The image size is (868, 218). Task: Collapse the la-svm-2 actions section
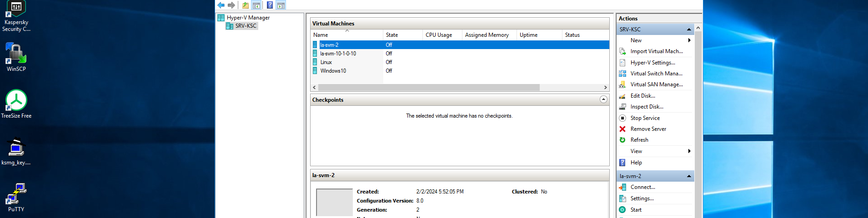coord(689,176)
